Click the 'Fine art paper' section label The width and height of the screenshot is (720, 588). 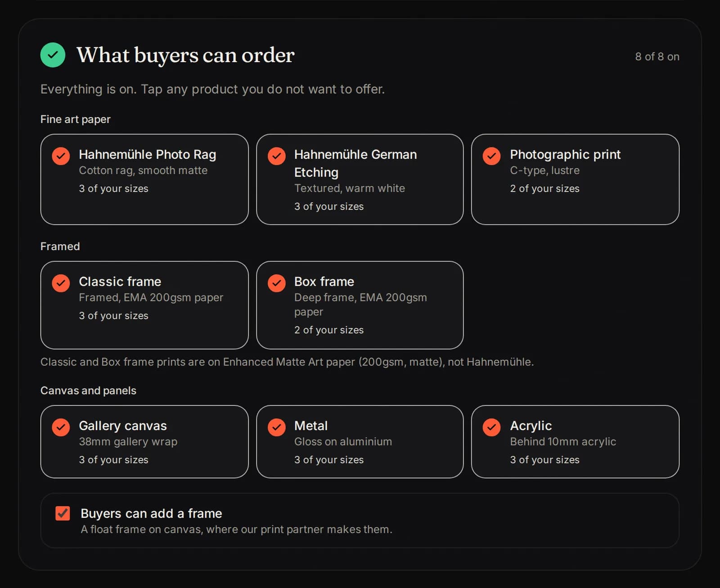point(76,119)
